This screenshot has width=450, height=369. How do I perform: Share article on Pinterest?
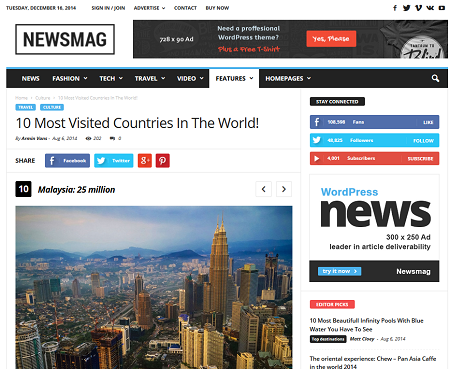163,161
